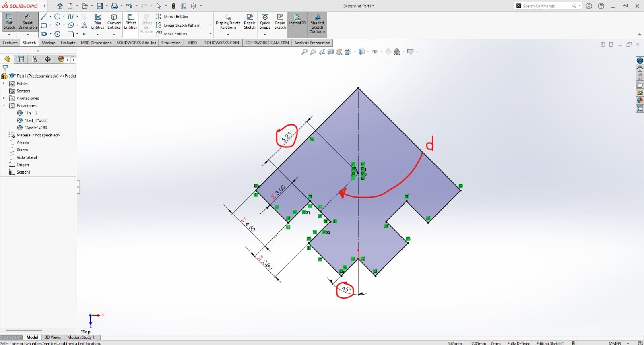Select the Ellipse sketch tool
The width and height of the screenshot is (644, 345).
71,25
